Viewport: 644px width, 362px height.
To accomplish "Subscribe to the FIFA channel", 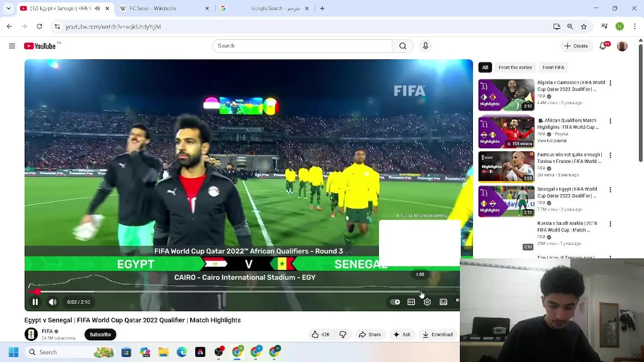I will [100, 334].
